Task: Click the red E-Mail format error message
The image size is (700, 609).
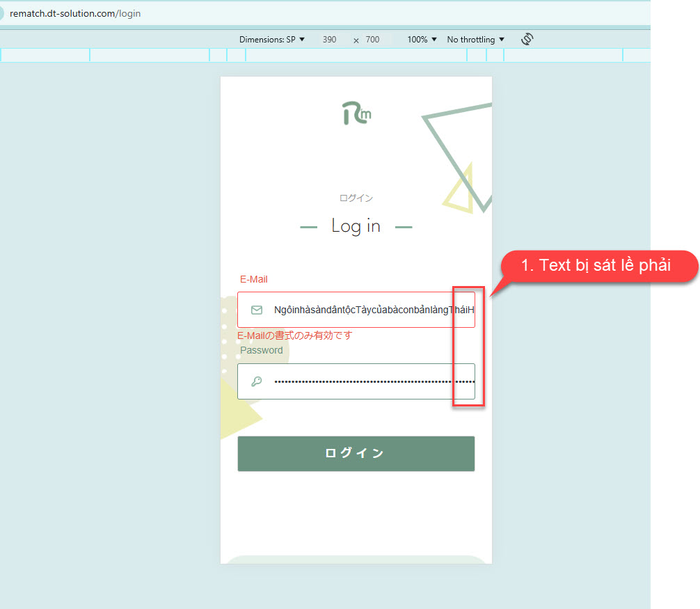Action: [x=295, y=335]
